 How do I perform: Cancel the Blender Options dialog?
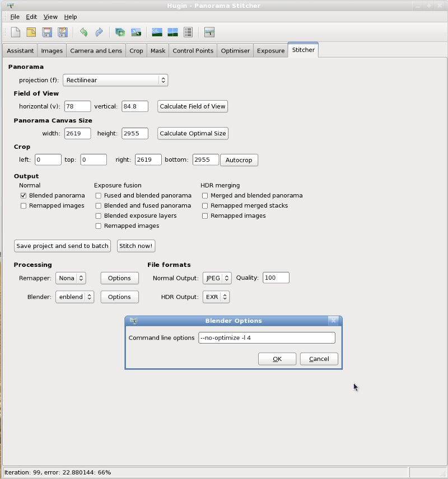pos(319,359)
